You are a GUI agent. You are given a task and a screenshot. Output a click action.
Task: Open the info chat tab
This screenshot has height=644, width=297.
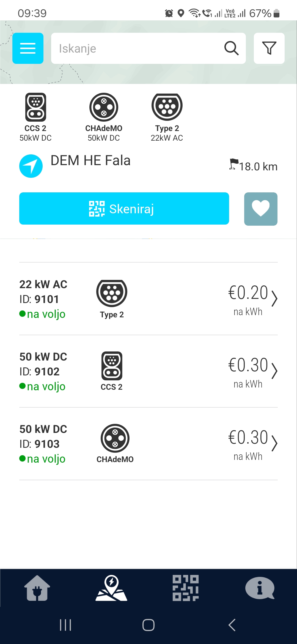260,588
